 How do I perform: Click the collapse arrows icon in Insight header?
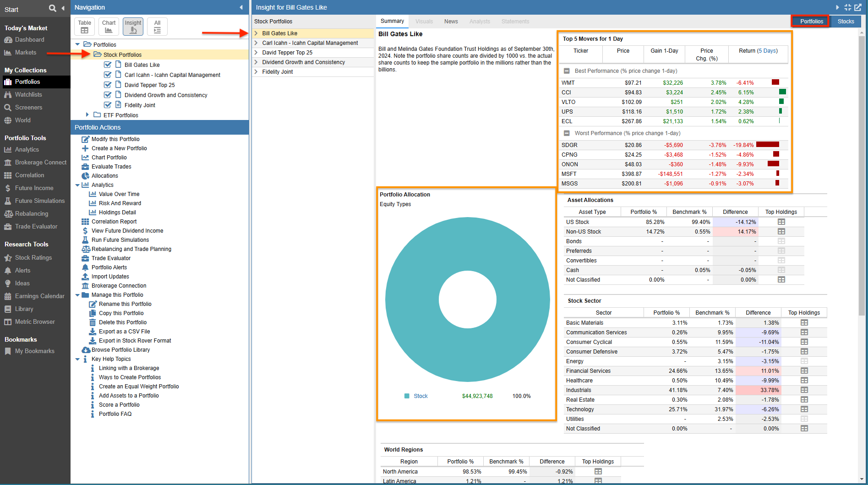(847, 7)
